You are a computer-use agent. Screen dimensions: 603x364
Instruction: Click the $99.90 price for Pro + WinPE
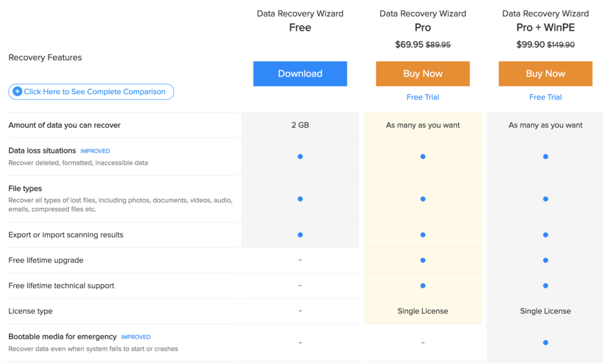531,44
